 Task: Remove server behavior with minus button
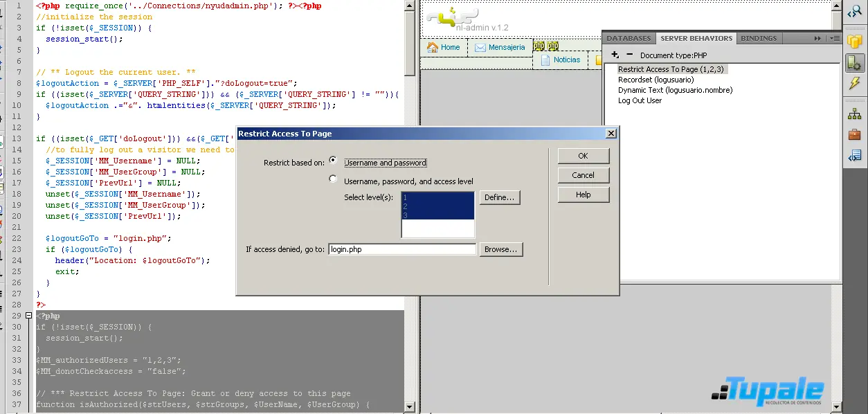[x=629, y=55]
